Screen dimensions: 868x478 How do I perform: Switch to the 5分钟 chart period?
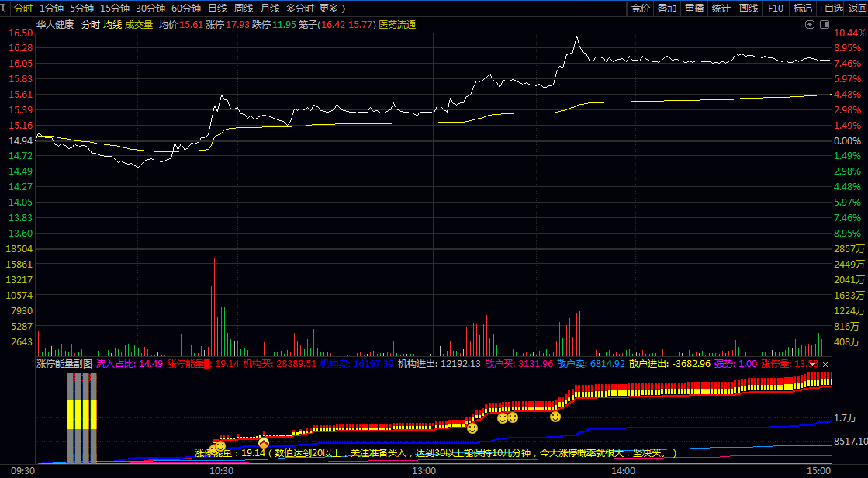(x=81, y=9)
